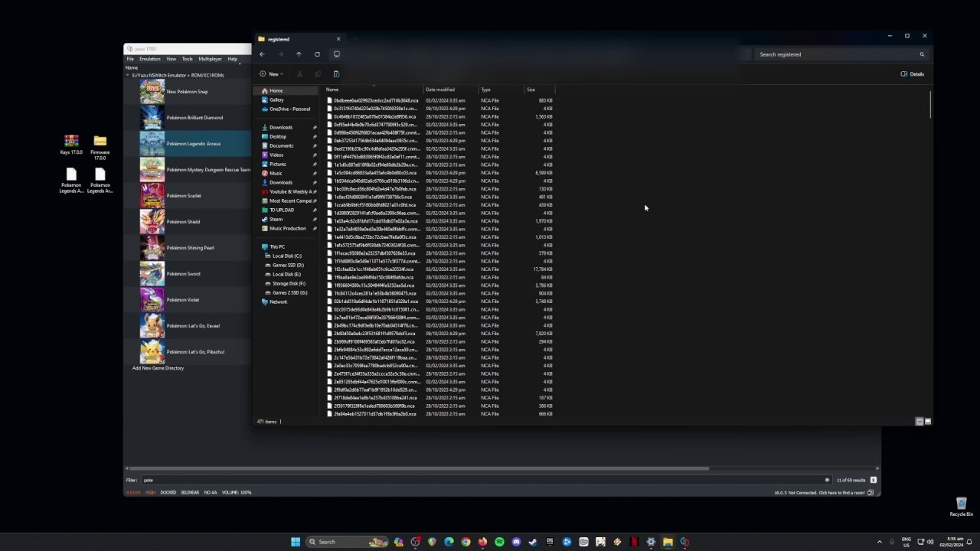Viewport: 980px width, 551px height.
Task: Close the yuzu filter bar
Action: [x=874, y=481]
